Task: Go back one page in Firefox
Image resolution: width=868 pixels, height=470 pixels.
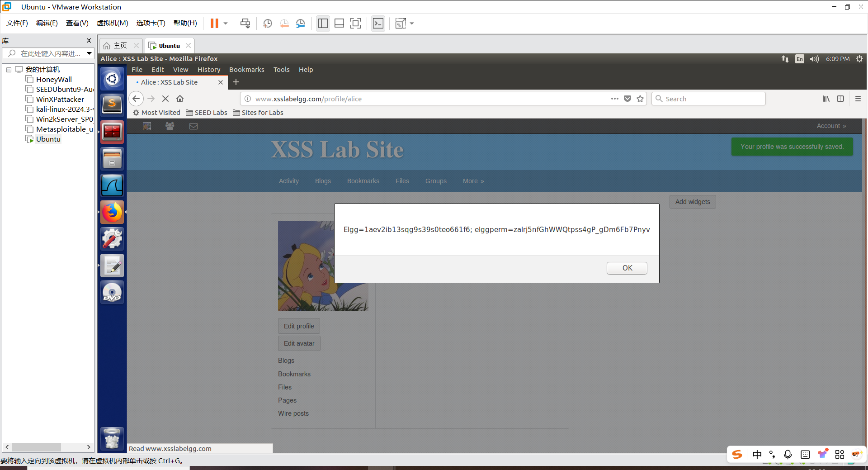Action: [136, 99]
